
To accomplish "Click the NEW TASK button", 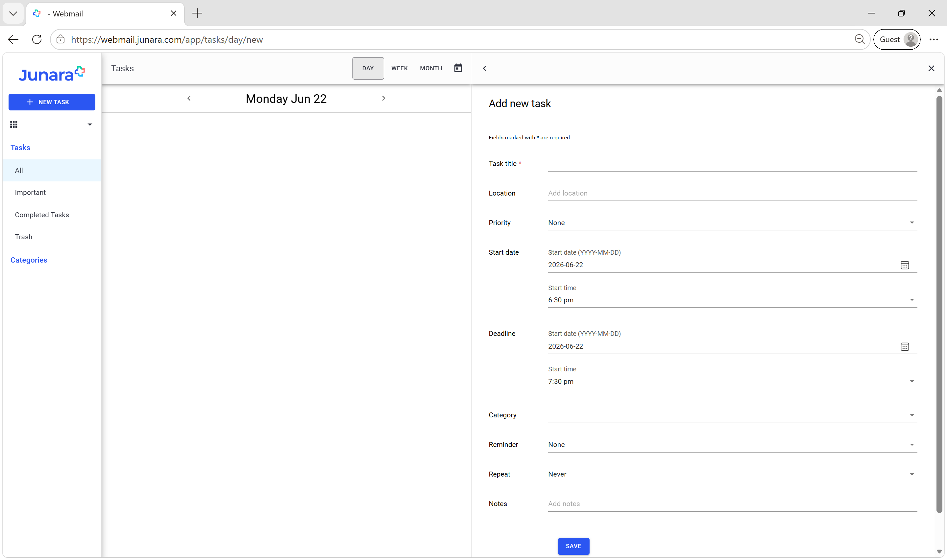I will 52,102.
